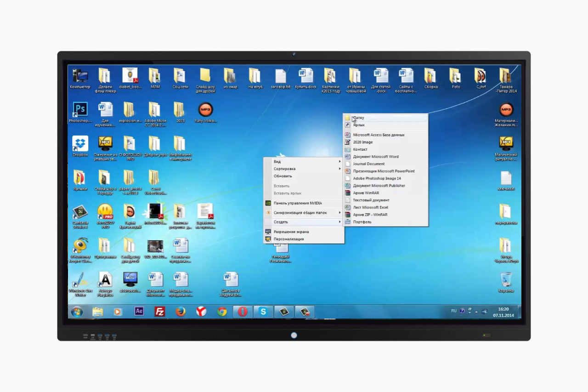The image size is (588, 392).
Task: Click the Opera taskbar button
Action: (243, 312)
